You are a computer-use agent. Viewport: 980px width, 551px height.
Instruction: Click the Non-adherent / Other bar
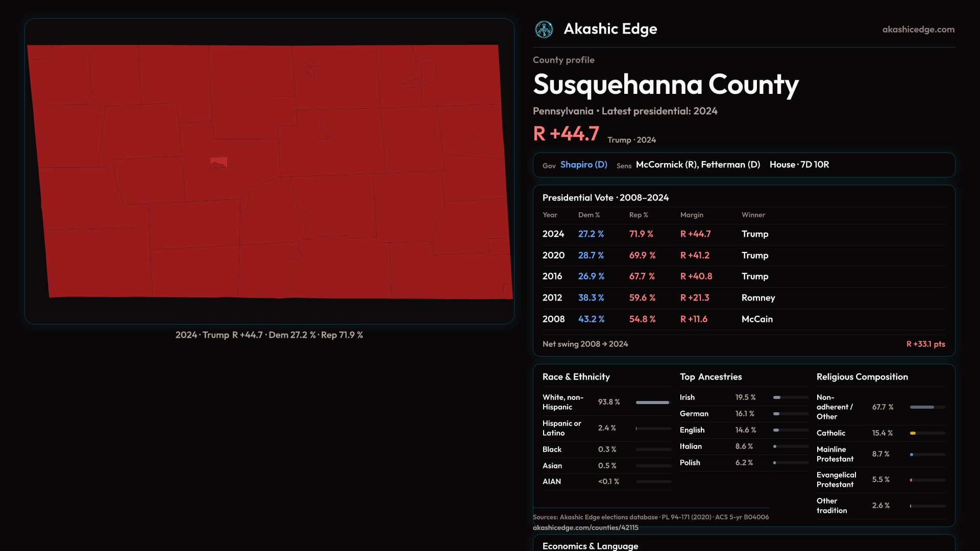(x=922, y=407)
